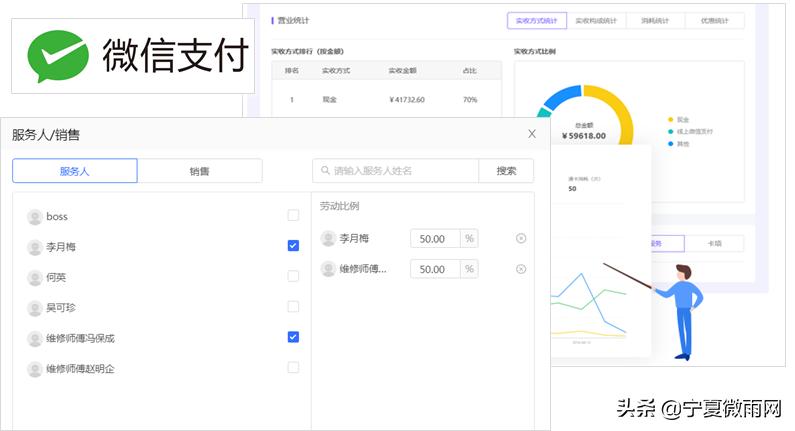Click 吴可珍's avatar icon
Image resolution: width=795 pixels, height=431 pixels.
coord(34,308)
